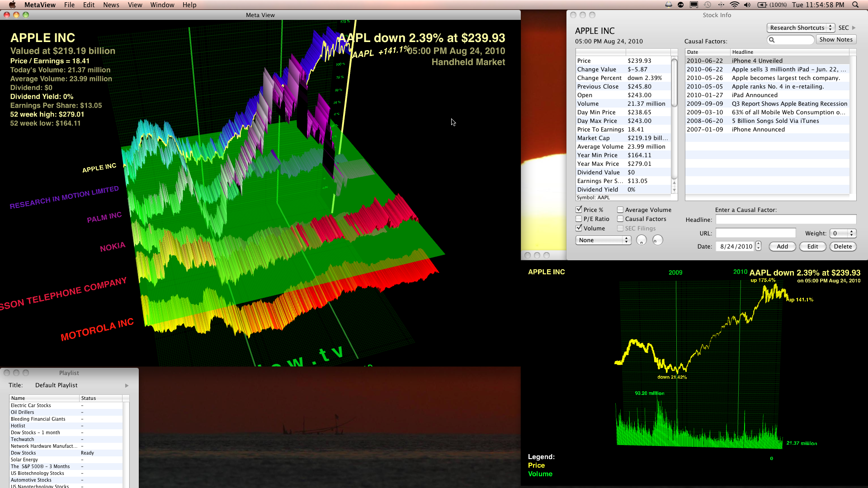Click the Status column header in the Playlist

coord(101,399)
